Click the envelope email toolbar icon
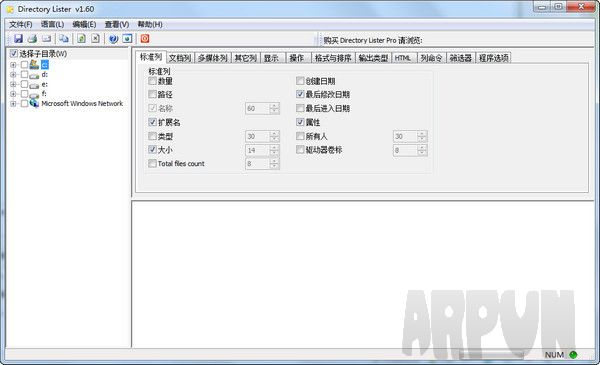600x365 pixels. pos(46,39)
